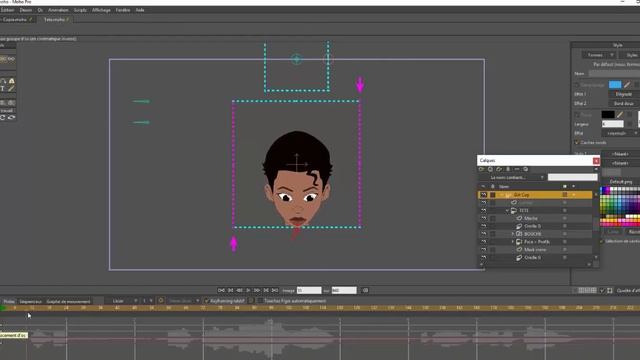Click the Largeur width input field

point(613,124)
